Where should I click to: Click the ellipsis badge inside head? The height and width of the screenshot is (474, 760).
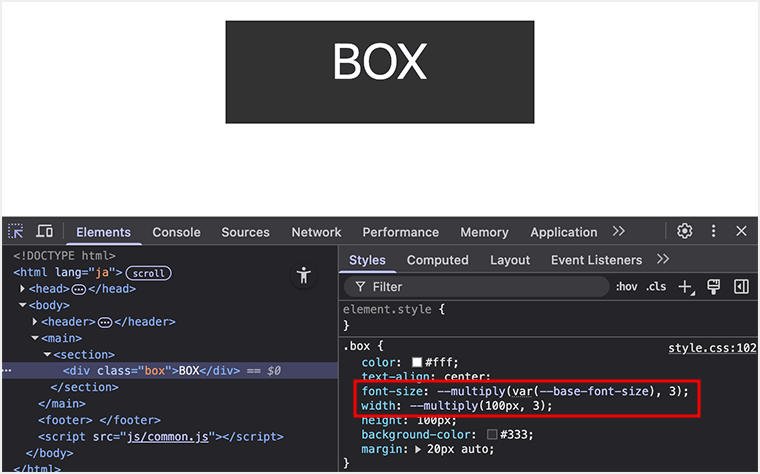coord(79,289)
